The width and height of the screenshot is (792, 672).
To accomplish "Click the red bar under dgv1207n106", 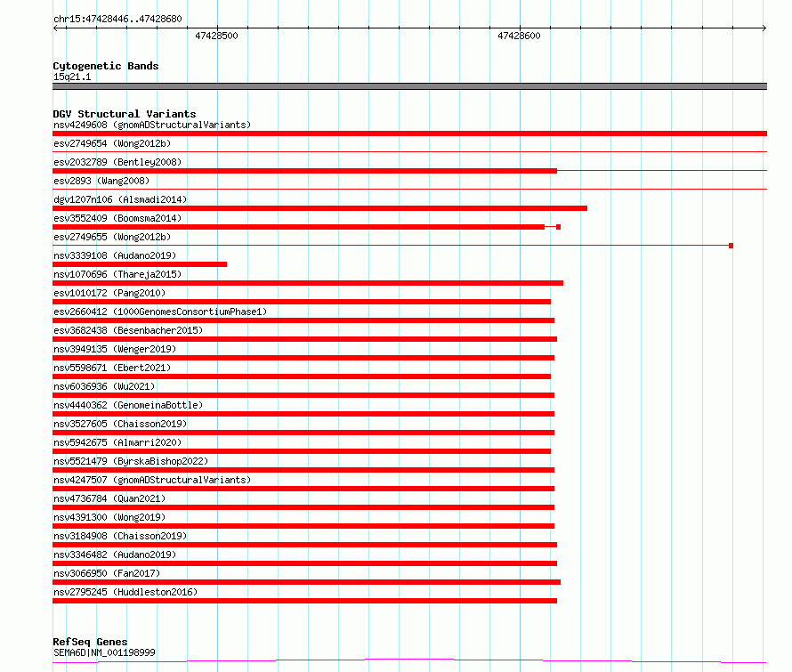I will pyautogui.click(x=319, y=208).
